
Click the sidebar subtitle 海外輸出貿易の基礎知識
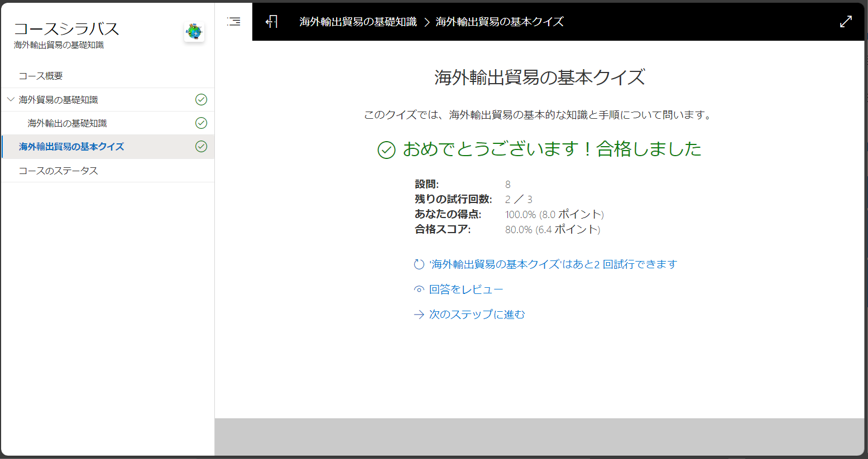(x=59, y=45)
